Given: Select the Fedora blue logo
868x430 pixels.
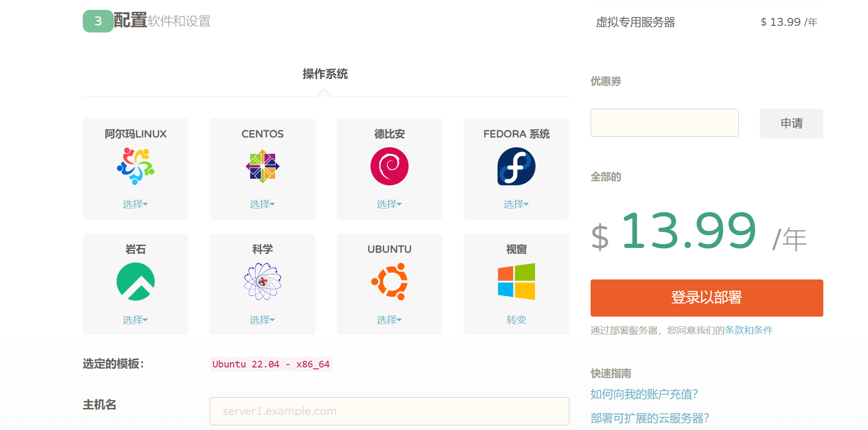Looking at the screenshot, I should coord(516,166).
